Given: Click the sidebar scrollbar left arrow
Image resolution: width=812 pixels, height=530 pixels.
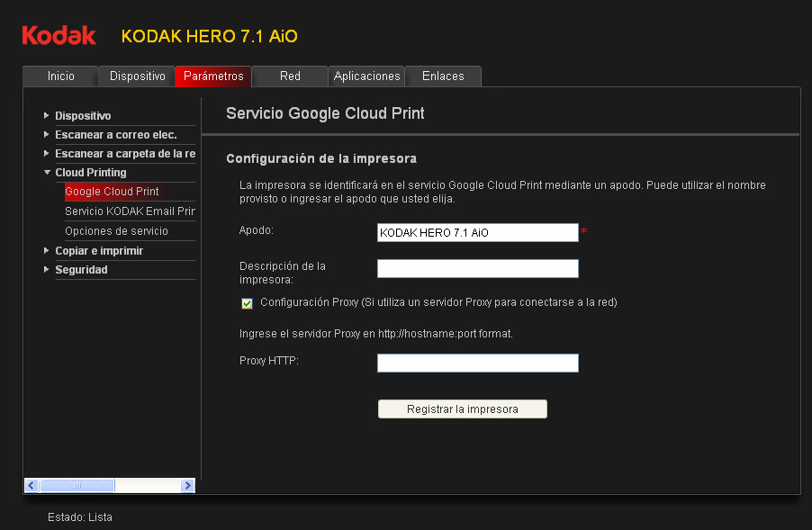Looking at the screenshot, I should pos(32,486).
